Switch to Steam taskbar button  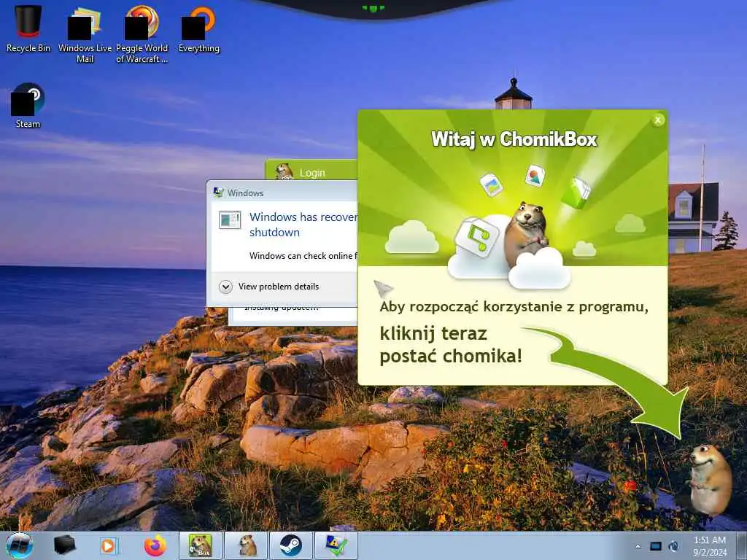point(291,545)
